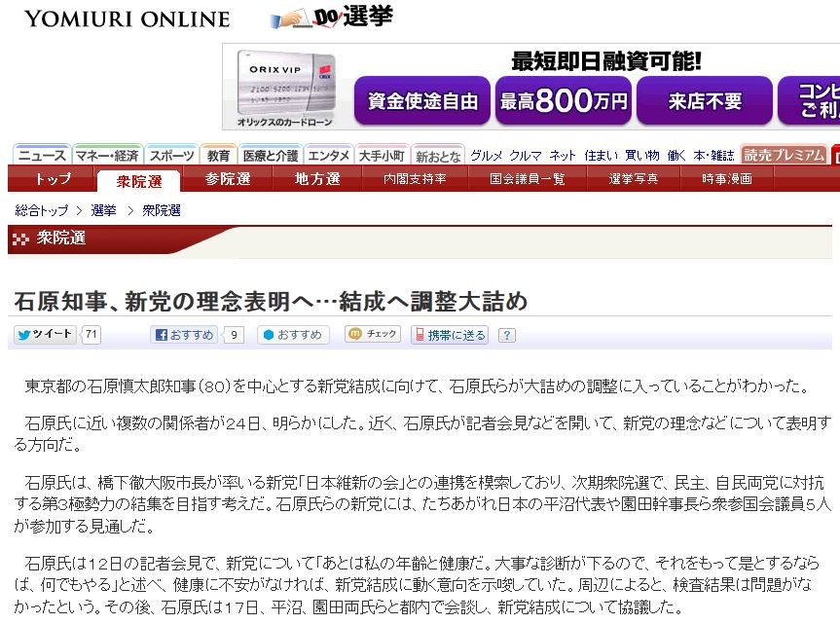This screenshot has height=624, width=840.
Task: Go to the 本・雑誌 link
Action: 713,156
